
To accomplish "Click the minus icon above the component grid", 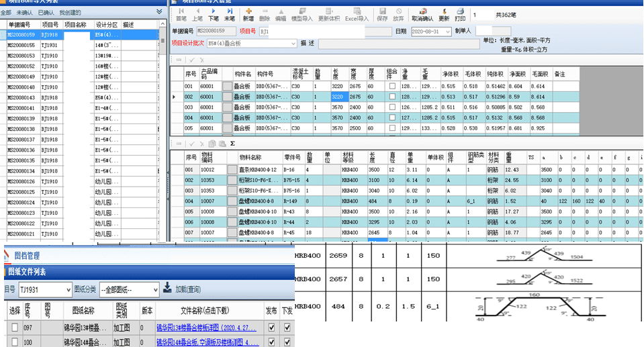I will [179, 60].
